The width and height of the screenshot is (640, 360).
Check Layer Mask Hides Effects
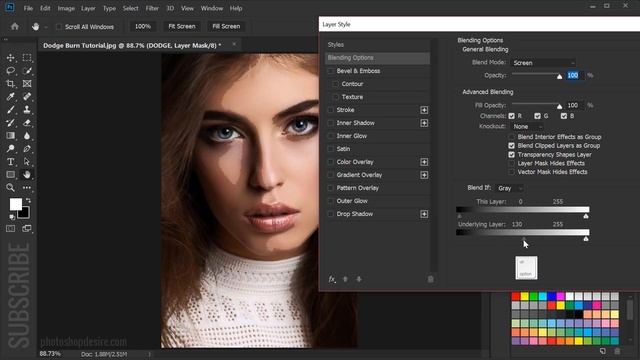click(511, 163)
